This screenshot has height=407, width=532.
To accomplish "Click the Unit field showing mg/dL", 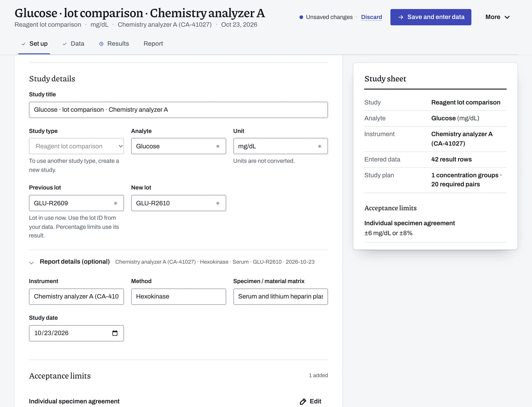I will pyautogui.click(x=280, y=146).
